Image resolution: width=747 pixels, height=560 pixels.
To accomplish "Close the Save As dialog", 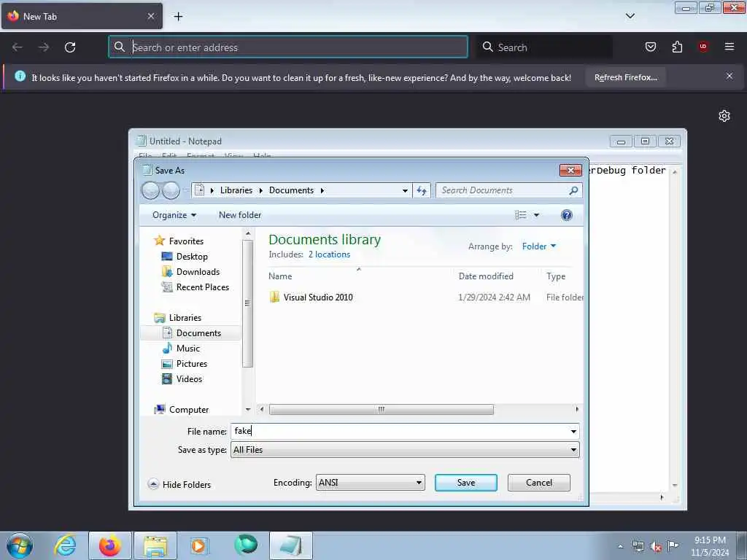I will (x=570, y=170).
